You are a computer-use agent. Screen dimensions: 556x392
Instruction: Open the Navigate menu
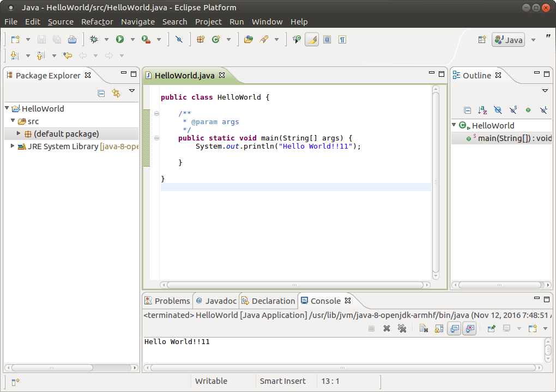click(138, 22)
